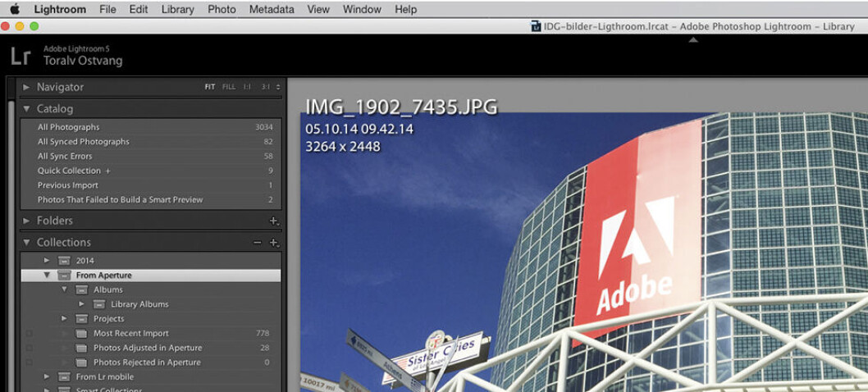The height and width of the screenshot is (392, 868).
Task: Open the File menu
Action: pyautogui.click(x=107, y=9)
